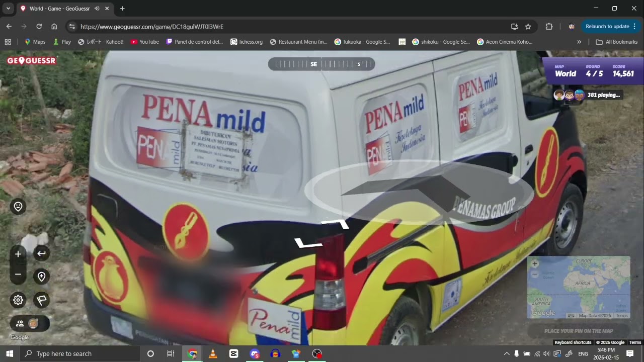Show hidden system tray icons
The width and height of the screenshot is (644, 362).
click(507, 353)
